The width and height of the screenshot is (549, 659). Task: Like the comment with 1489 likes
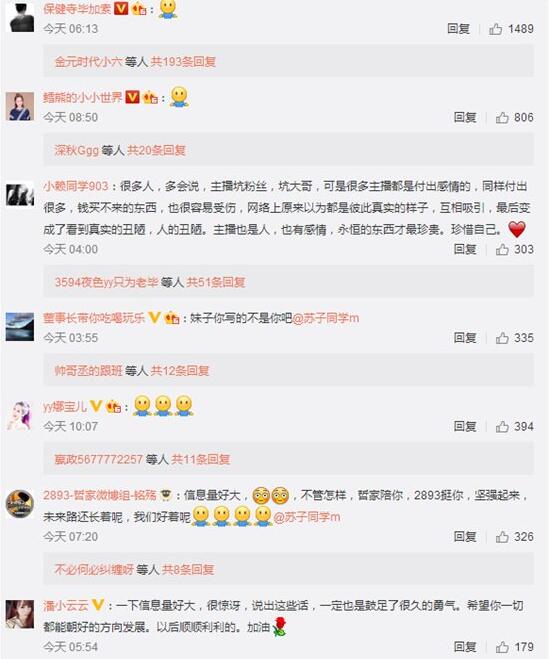(496, 29)
